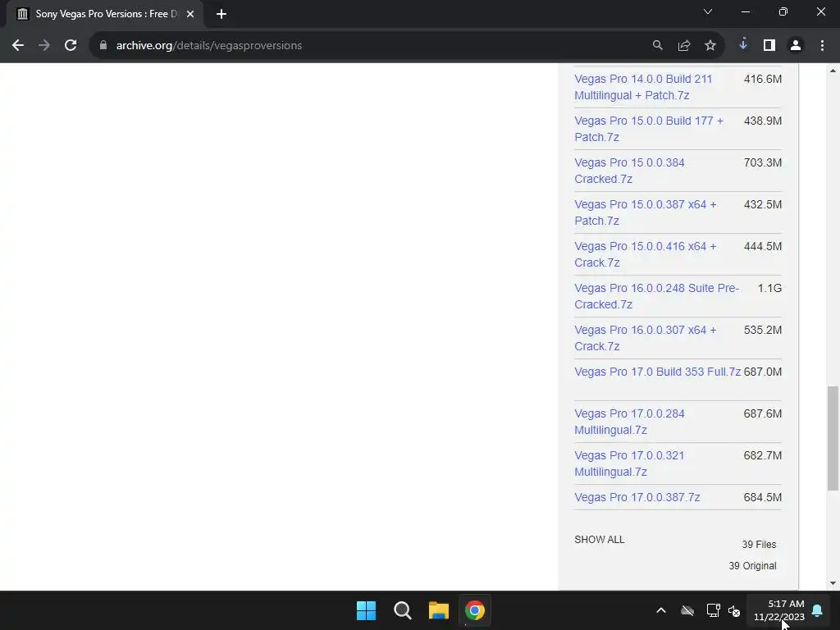Open Vegas Pro 17.0 Build 353 Full.7z
Screen dimensions: 840x630
pyautogui.click(x=657, y=372)
